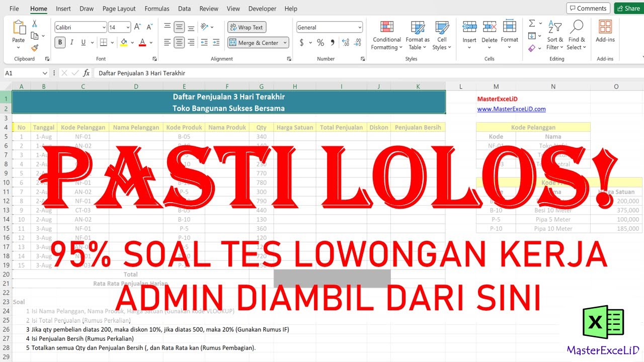The width and height of the screenshot is (644, 362).
Task: Open Format as Table menu
Action: 418,35
